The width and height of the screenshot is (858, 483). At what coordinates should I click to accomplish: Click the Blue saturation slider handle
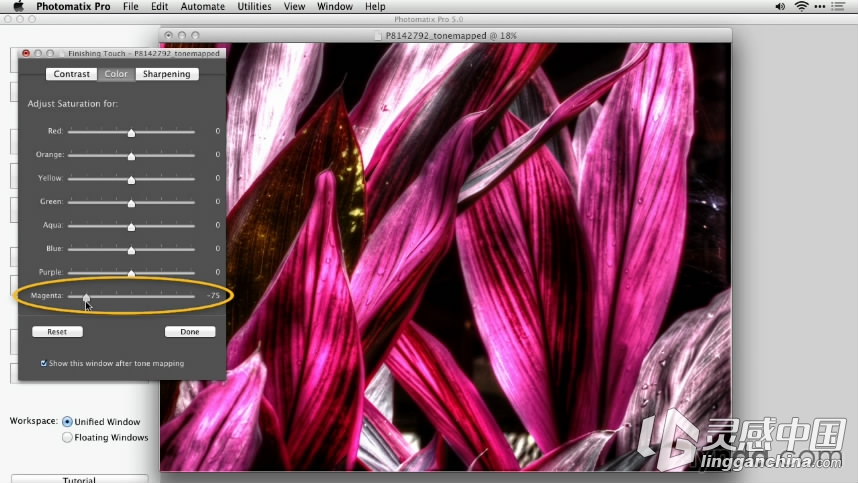[x=131, y=251]
